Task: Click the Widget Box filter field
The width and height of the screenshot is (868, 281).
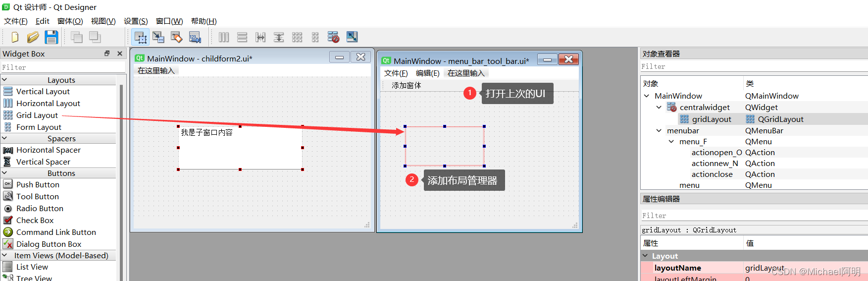Action: click(x=62, y=67)
